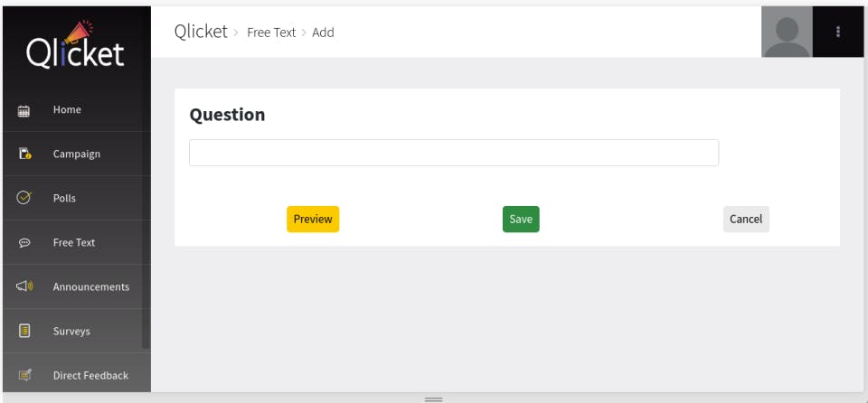Open the three-dot options menu

[838, 32]
